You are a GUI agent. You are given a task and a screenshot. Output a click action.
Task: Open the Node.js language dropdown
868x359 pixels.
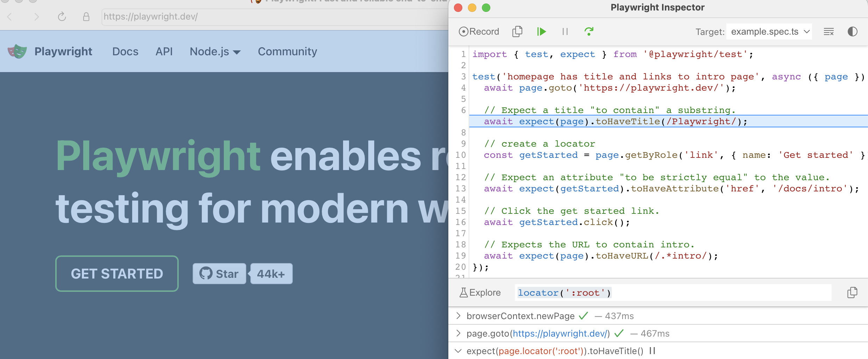click(x=215, y=51)
